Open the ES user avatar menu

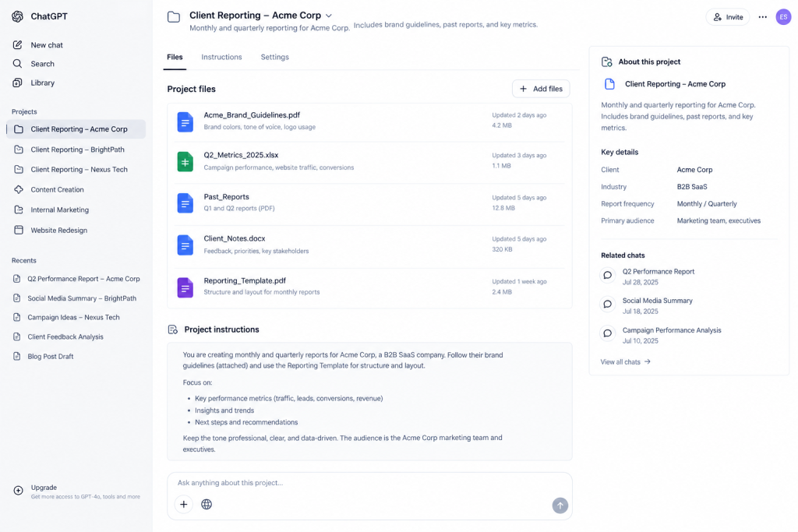pyautogui.click(x=783, y=17)
